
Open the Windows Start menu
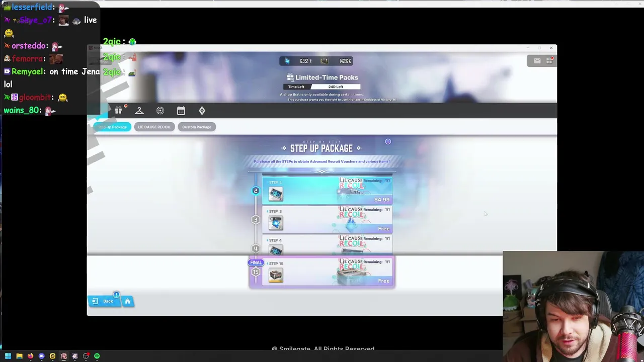click(8, 356)
